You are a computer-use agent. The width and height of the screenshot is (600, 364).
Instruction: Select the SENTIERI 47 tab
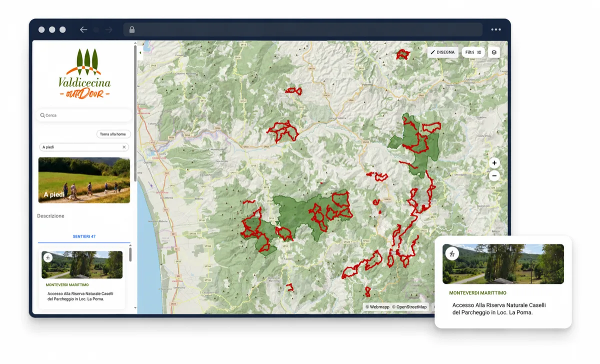(84, 236)
